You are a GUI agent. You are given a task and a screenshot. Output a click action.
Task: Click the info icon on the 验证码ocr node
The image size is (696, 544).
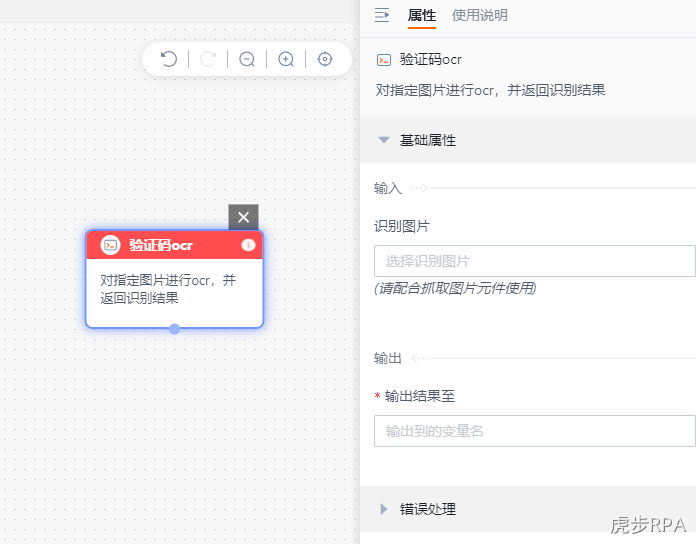(248, 245)
